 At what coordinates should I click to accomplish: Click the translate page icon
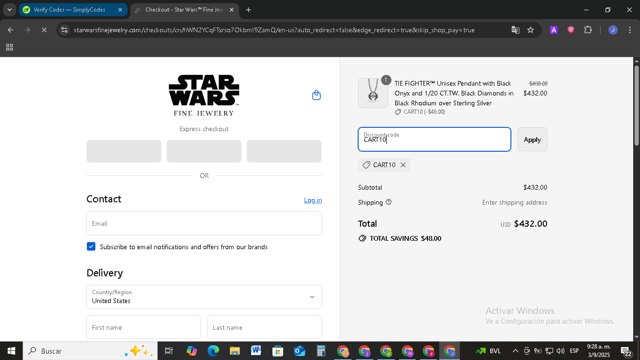click(515, 30)
